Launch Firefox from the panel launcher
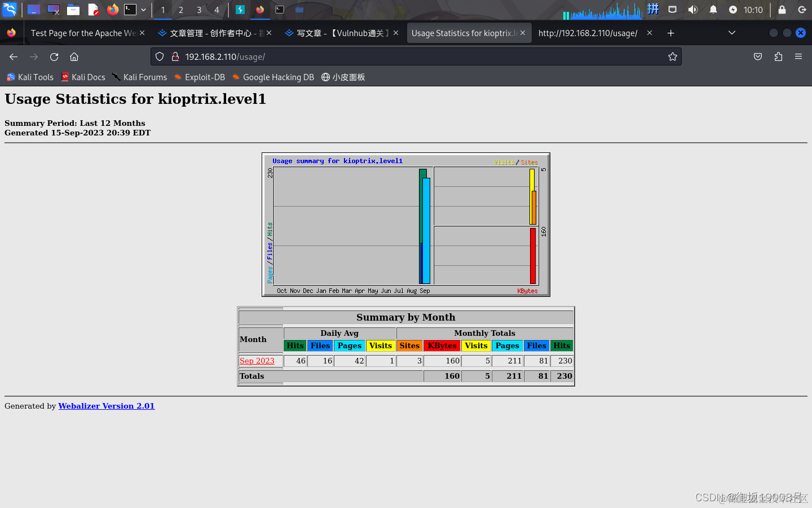Image resolution: width=812 pixels, height=508 pixels. tap(113, 10)
